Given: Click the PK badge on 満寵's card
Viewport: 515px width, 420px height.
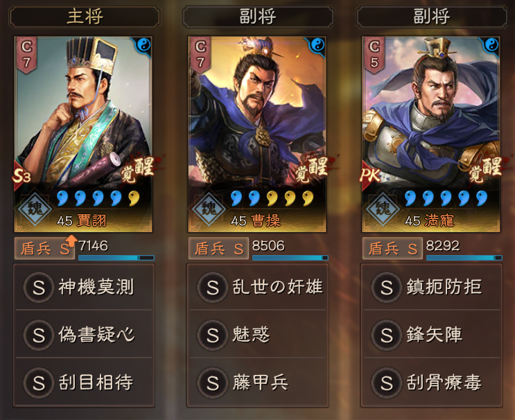Looking at the screenshot, I should click(370, 175).
